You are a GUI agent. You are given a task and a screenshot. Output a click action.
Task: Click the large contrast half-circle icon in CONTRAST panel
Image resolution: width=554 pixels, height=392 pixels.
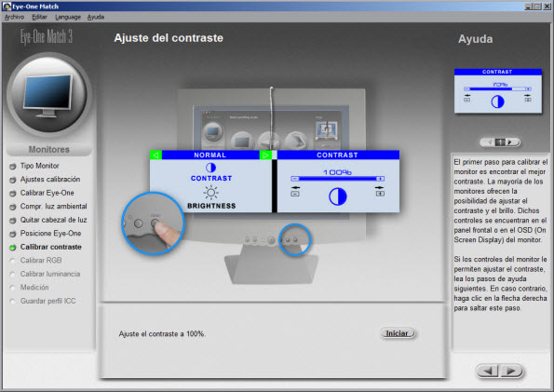point(337,196)
